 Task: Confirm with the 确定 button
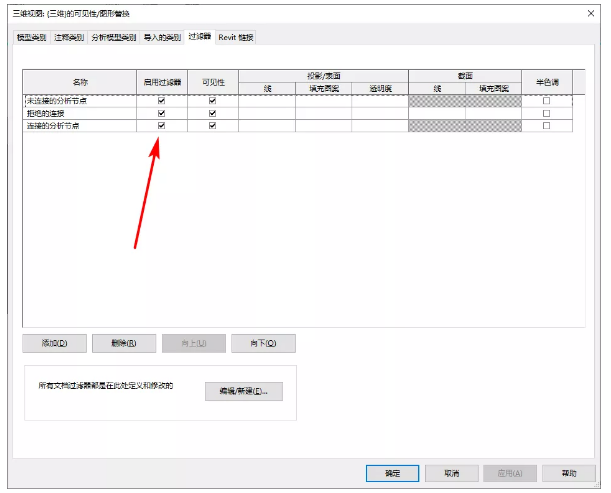point(392,474)
